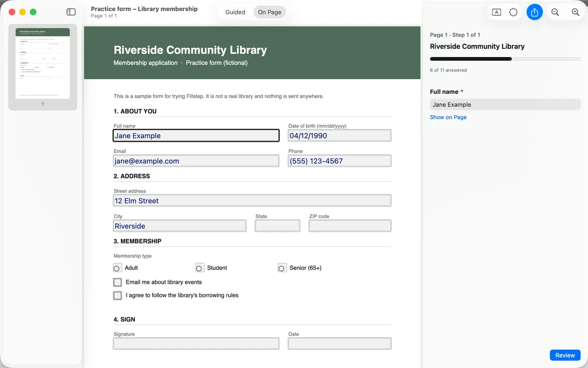This screenshot has width=588, height=368.
Task: Click the Full name field in side panel
Action: 505,104
